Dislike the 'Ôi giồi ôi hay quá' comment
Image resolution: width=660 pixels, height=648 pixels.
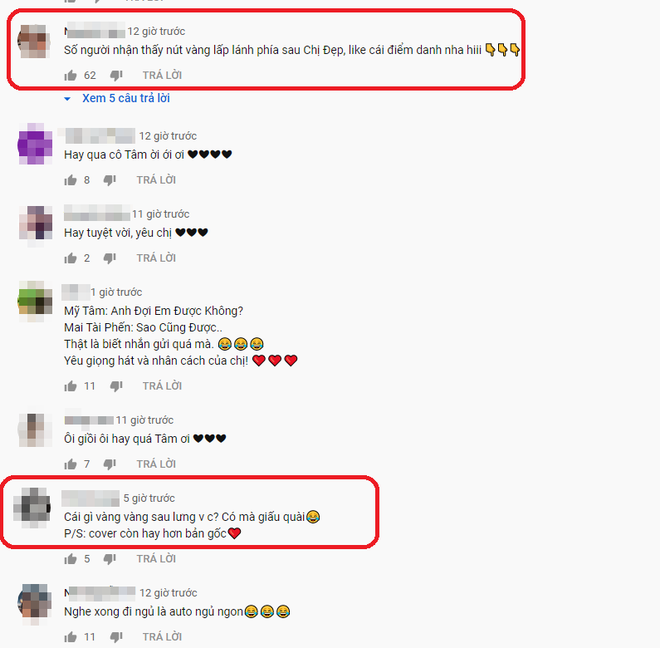(110, 464)
